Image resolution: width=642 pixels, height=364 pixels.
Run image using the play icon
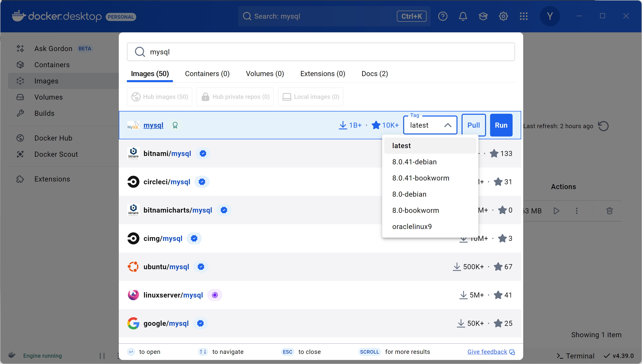556,211
